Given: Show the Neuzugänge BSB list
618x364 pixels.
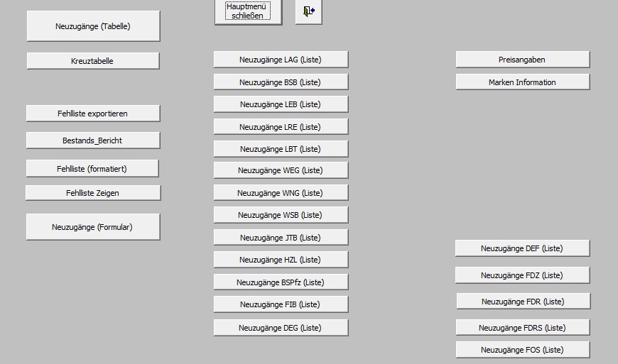Looking at the screenshot, I should [281, 82].
